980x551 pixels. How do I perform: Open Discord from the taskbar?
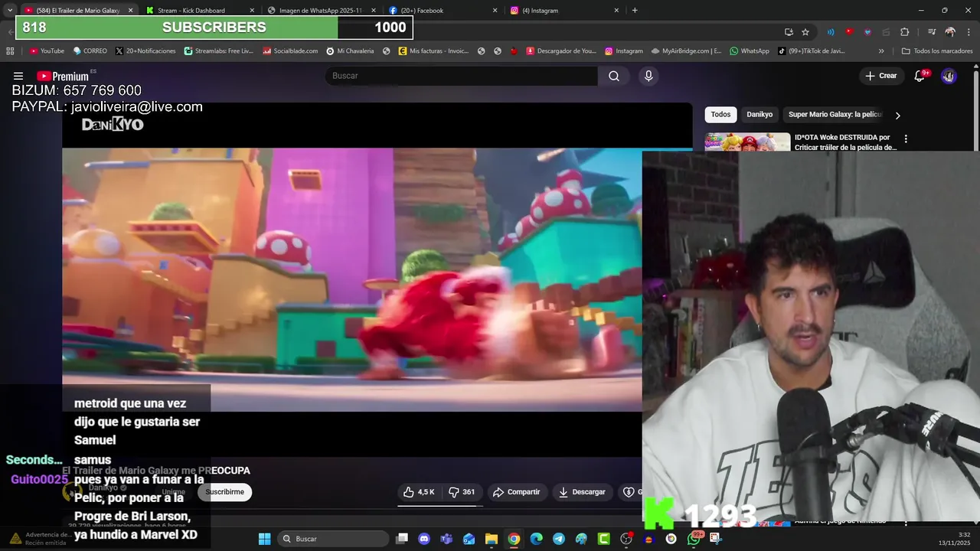point(424,539)
